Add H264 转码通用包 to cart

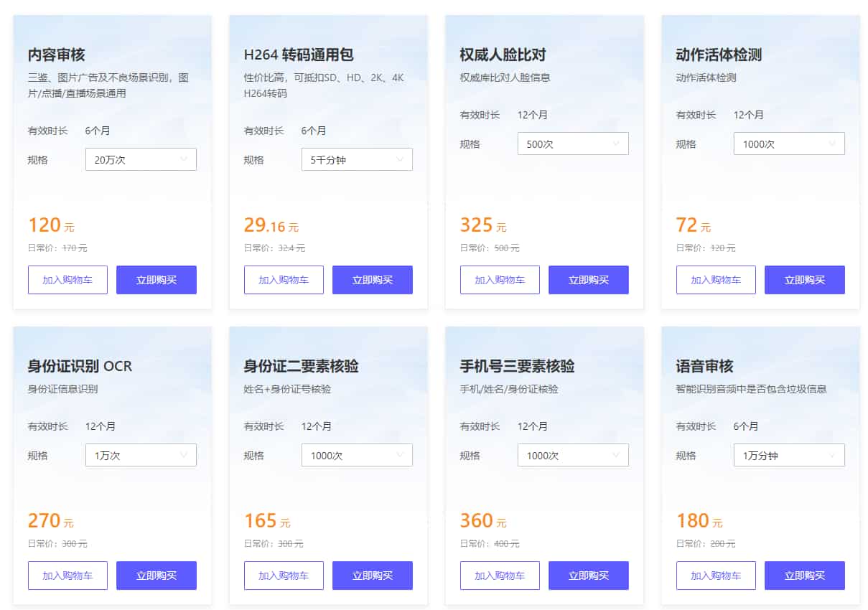click(284, 280)
